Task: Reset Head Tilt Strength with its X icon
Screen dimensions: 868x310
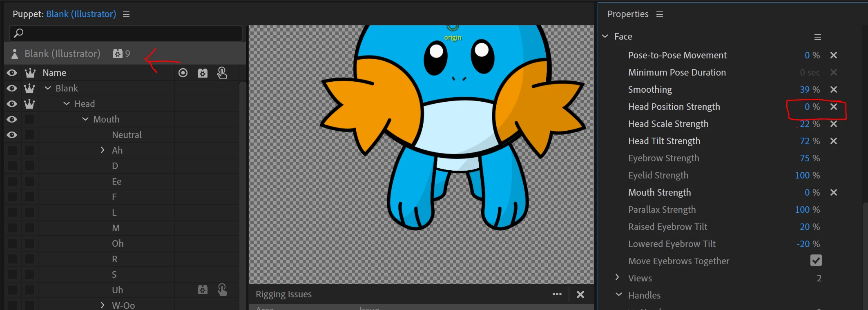Action: [x=834, y=141]
